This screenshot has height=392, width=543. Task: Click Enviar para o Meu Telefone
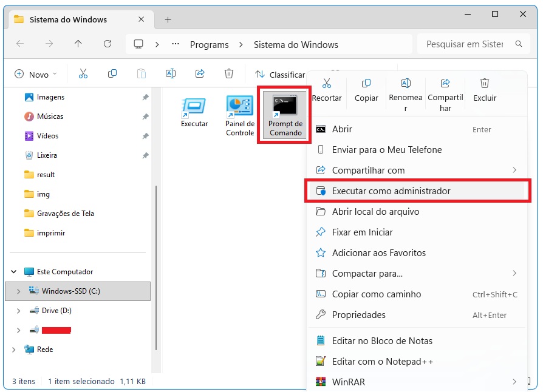coord(417,149)
